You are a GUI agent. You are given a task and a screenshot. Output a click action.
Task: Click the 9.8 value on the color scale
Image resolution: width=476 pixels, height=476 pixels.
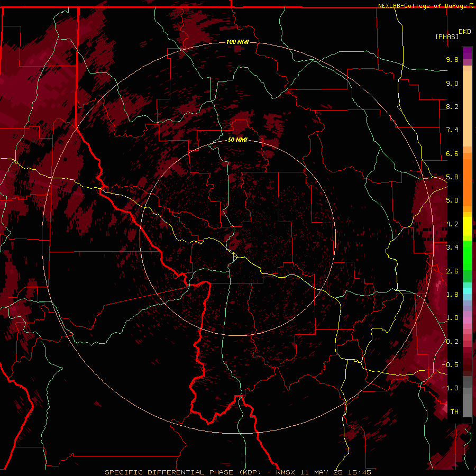pos(452,59)
